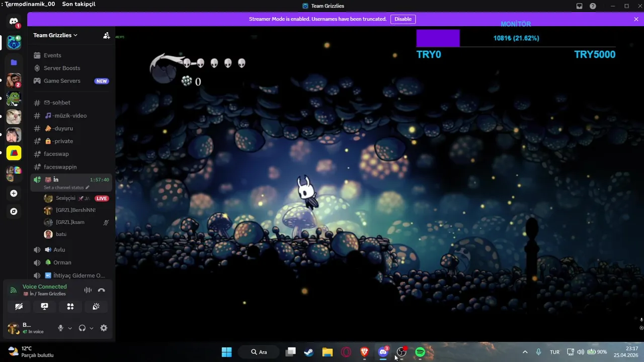Open the noise suppression waveform icon

[x=88, y=290]
